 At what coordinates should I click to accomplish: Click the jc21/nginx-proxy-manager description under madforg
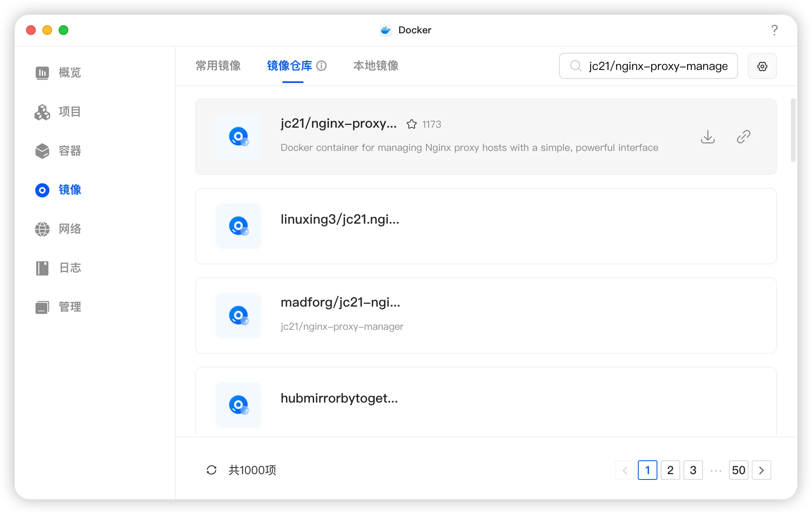point(342,327)
